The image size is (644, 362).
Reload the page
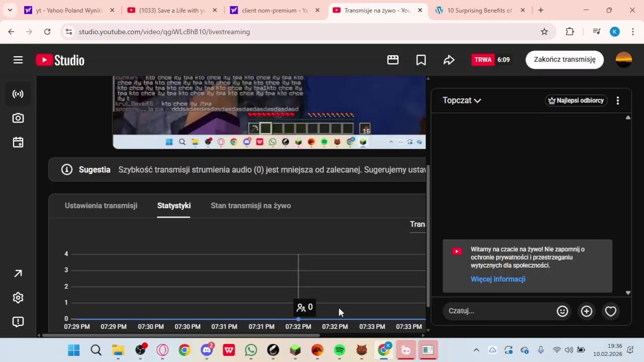coord(47,32)
